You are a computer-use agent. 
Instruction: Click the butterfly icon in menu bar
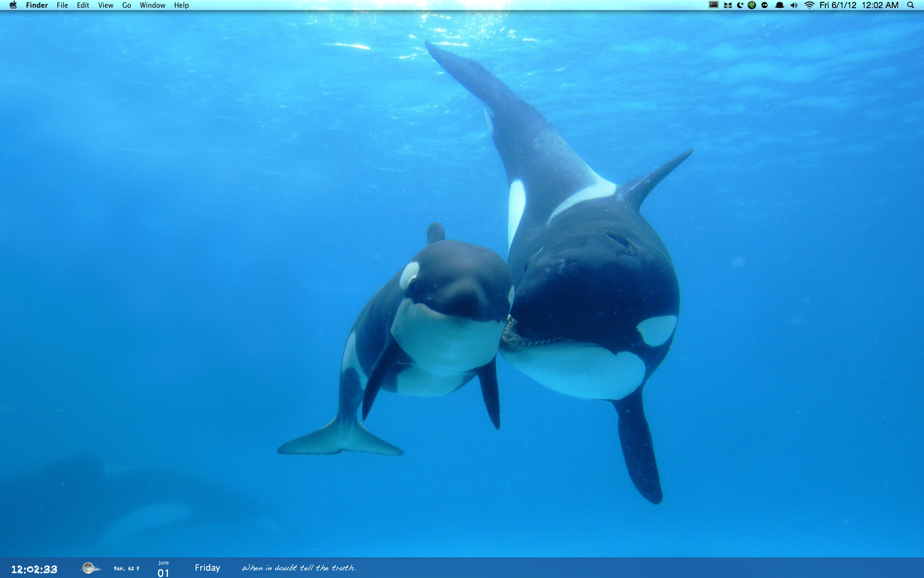tap(728, 5)
